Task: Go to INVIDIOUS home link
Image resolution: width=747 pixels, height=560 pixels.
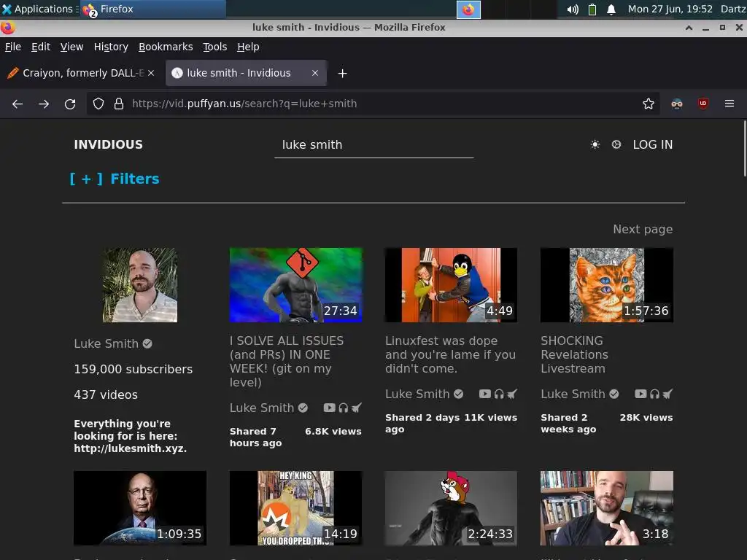Action: 108,144
